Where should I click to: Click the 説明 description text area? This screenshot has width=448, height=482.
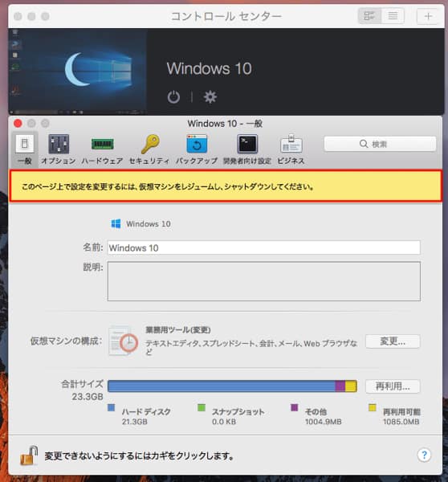click(263, 281)
